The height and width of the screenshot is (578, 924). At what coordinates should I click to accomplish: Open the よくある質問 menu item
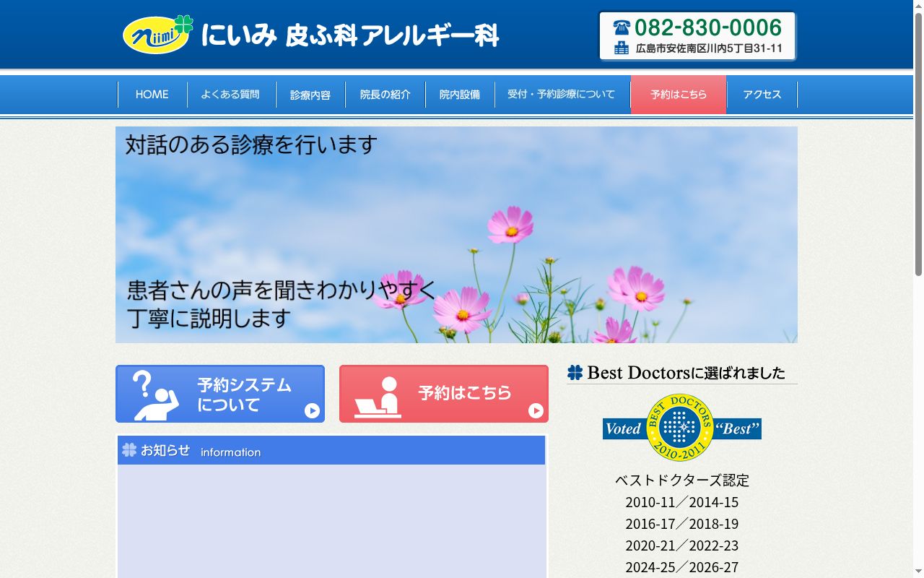pyautogui.click(x=231, y=95)
